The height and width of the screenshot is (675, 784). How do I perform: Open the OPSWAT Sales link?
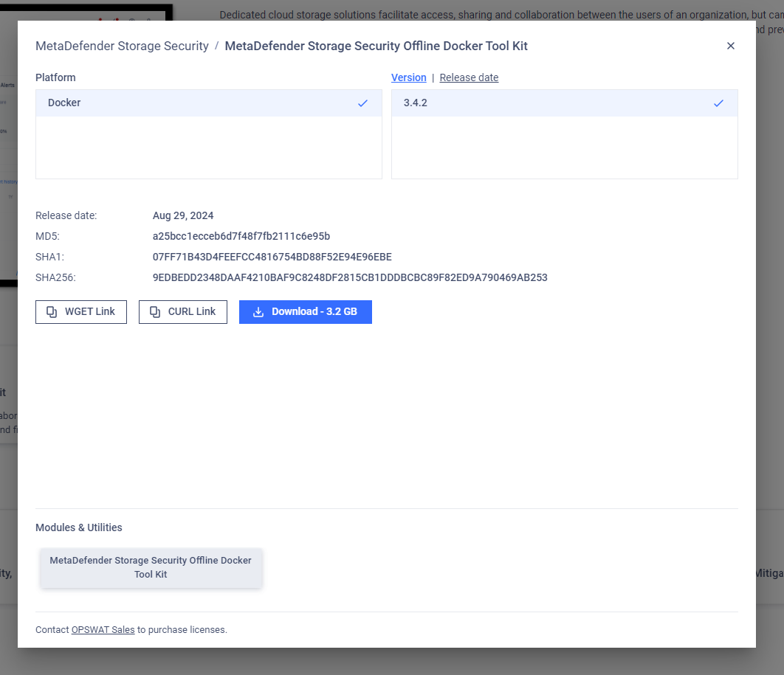(x=103, y=629)
